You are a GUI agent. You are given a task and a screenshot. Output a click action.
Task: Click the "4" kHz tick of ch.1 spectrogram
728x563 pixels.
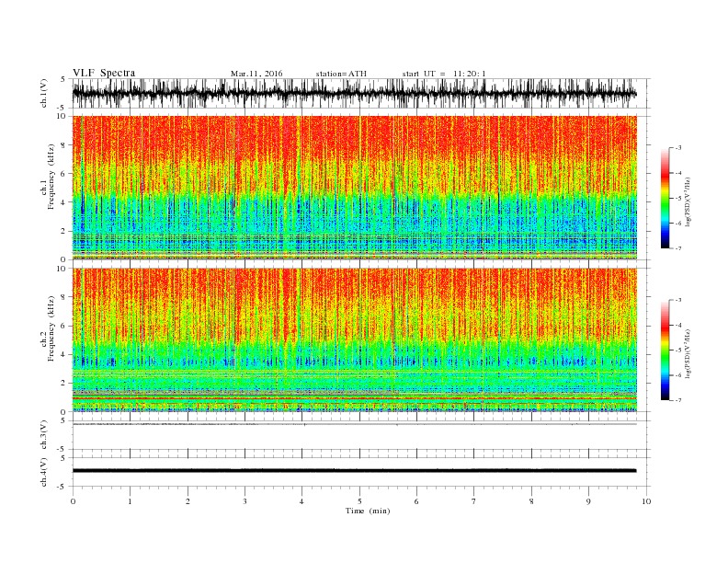click(x=64, y=202)
